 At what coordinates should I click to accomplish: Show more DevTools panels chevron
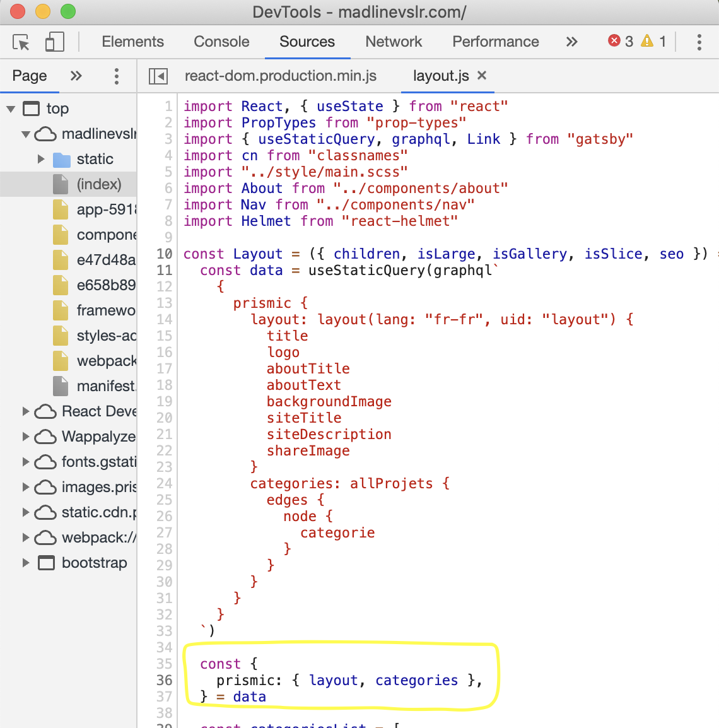(x=572, y=42)
